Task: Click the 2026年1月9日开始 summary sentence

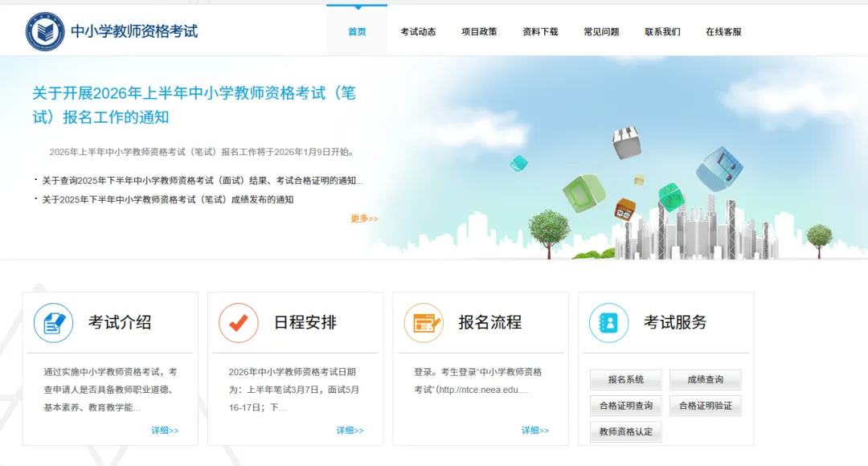Action: pyautogui.click(x=203, y=152)
